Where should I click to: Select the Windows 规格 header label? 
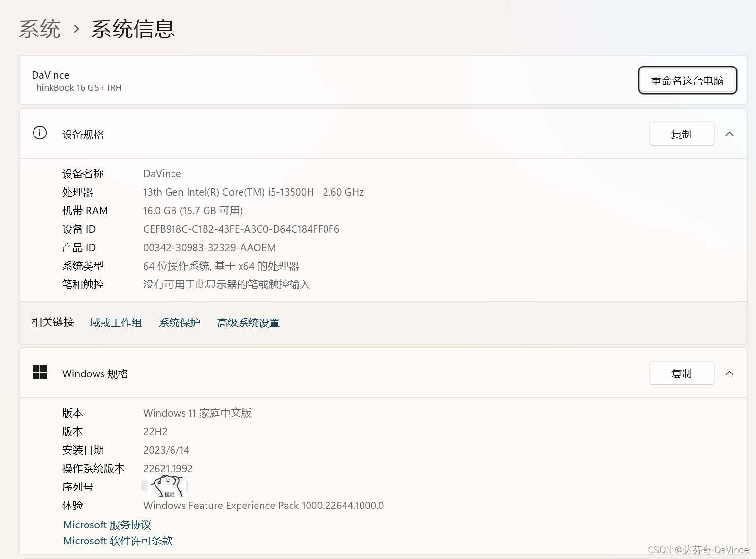[x=95, y=373]
